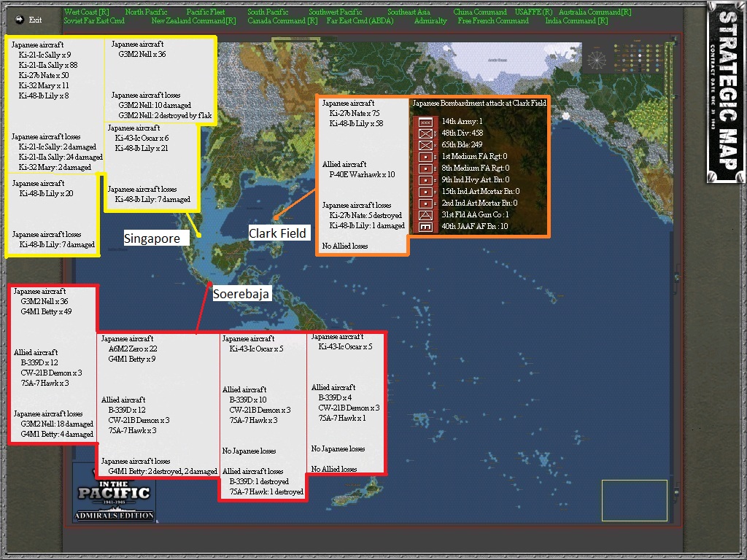Click the 40th JAAF AF Bn icon
Screen dimensions: 747x560
pos(425,227)
